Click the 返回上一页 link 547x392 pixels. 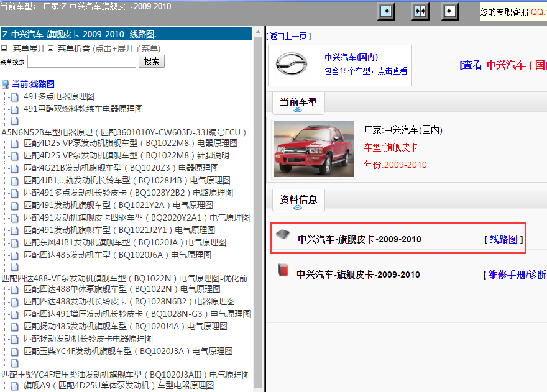click(x=289, y=36)
